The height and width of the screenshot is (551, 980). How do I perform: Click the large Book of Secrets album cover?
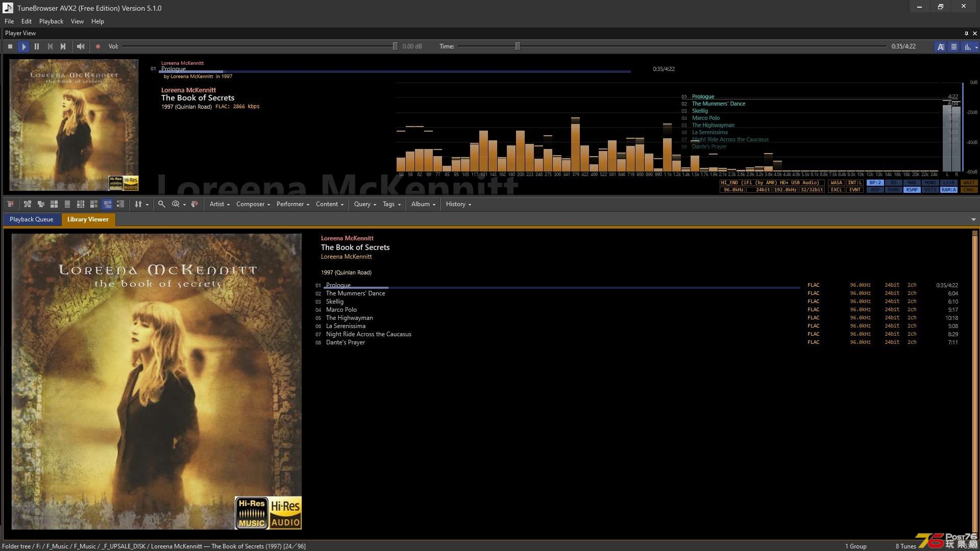coord(157,382)
